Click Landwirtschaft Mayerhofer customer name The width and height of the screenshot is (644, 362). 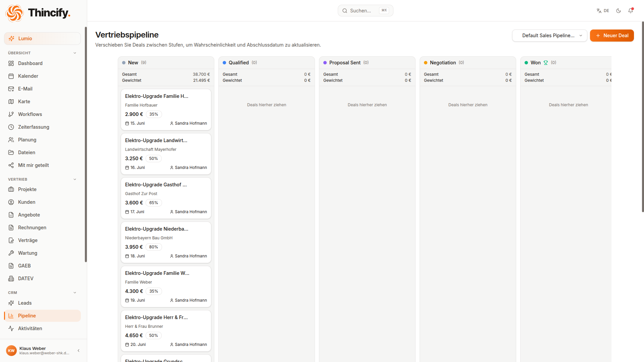pos(151,149)
